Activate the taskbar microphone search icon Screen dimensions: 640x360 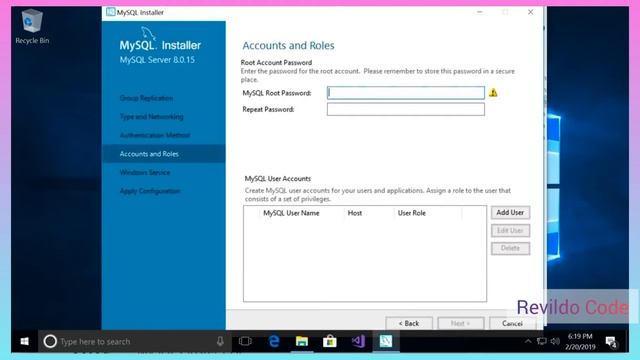(220, 341)
